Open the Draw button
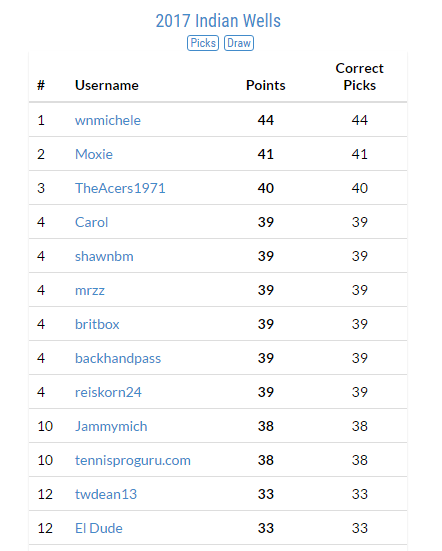 (239, 43)
